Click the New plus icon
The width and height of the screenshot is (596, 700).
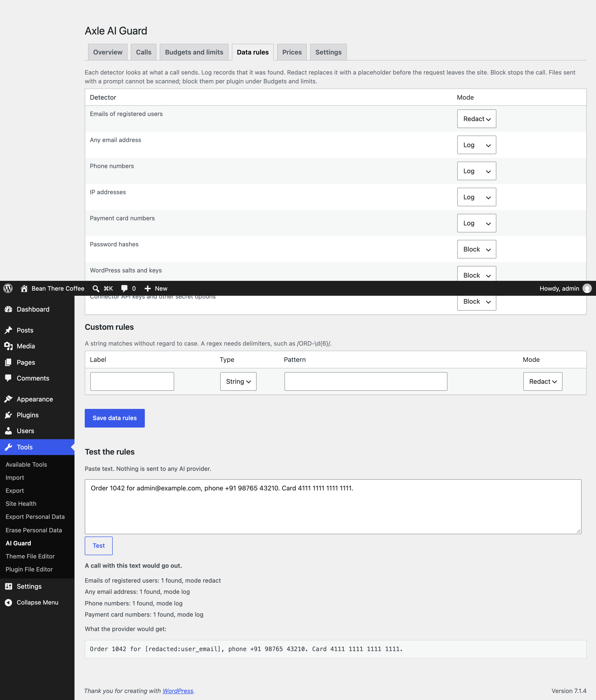(x=148, y=288)
